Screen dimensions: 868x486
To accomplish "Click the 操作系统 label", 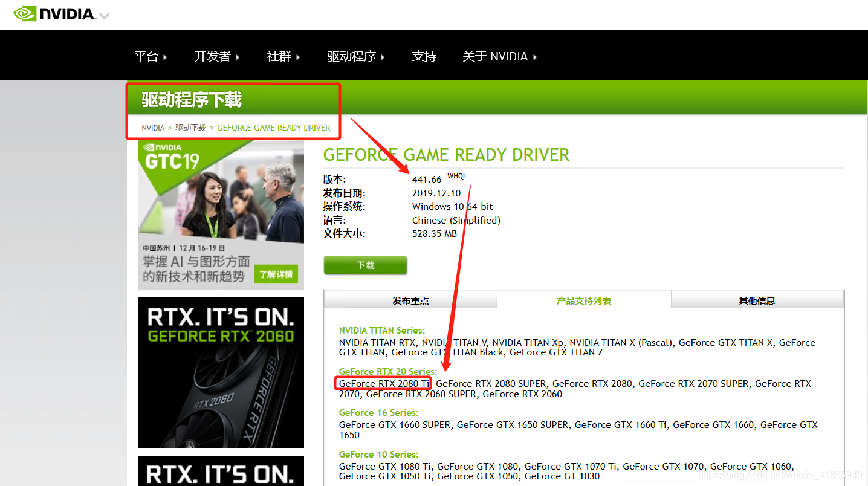I will coord(345,207).
